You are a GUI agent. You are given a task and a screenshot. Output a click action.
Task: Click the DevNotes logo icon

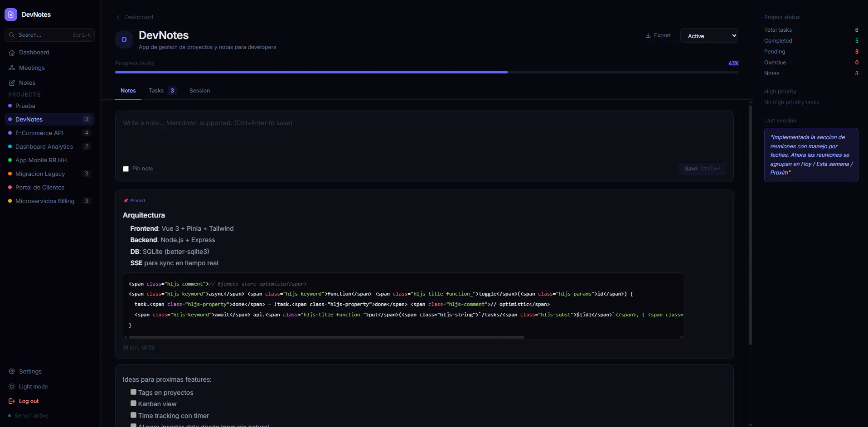[11, 15]
